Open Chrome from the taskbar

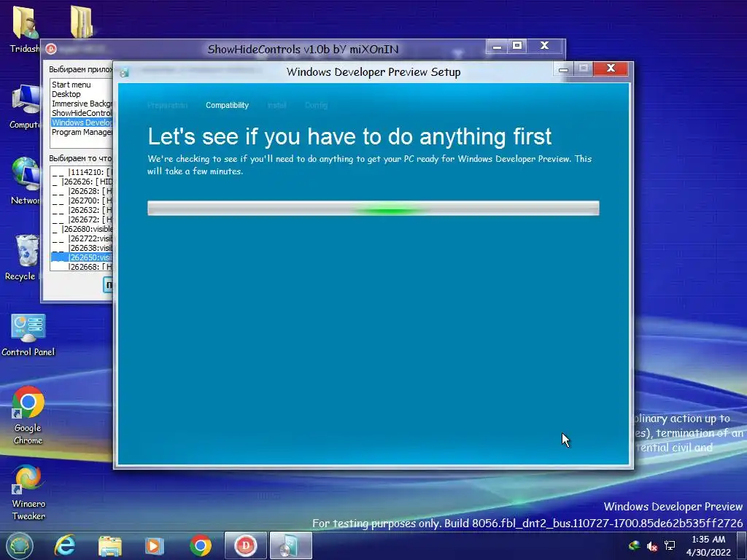pos(201,545)
